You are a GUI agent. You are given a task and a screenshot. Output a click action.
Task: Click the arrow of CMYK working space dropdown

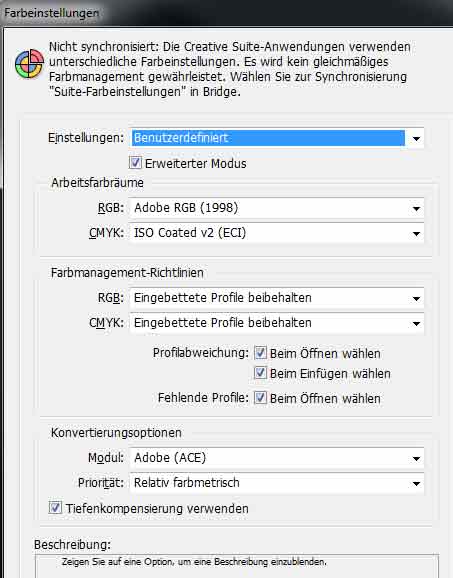click(416, 234)
